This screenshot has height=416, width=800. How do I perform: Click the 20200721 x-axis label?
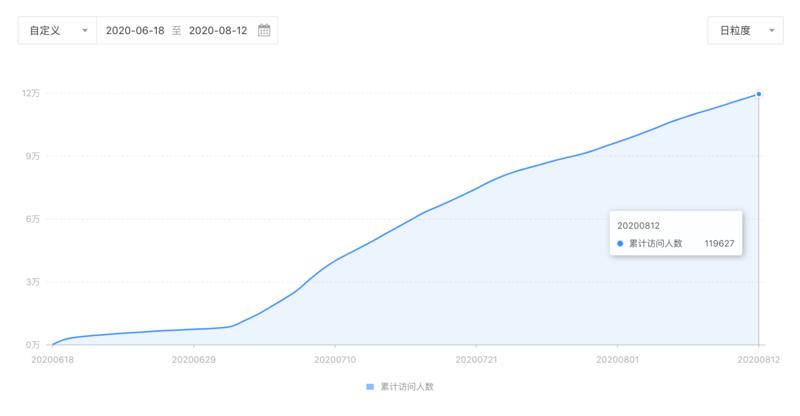476,357
